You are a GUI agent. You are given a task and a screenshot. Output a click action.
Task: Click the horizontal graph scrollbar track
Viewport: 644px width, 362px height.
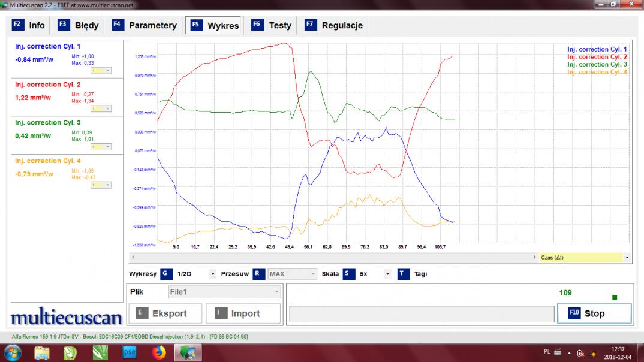click(333, 257)
